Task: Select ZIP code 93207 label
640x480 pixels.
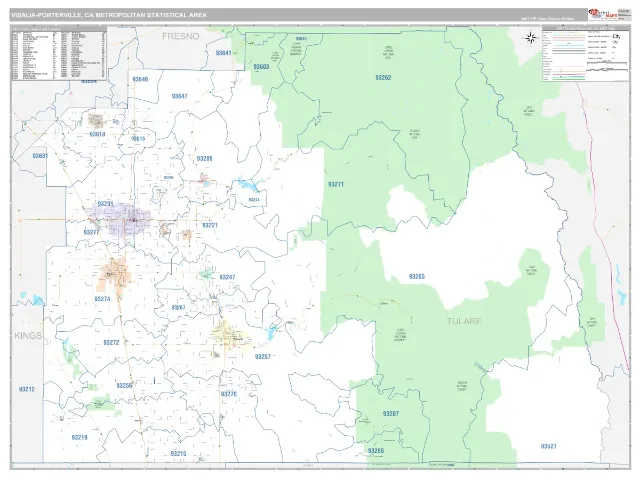Action: [391, 413]
